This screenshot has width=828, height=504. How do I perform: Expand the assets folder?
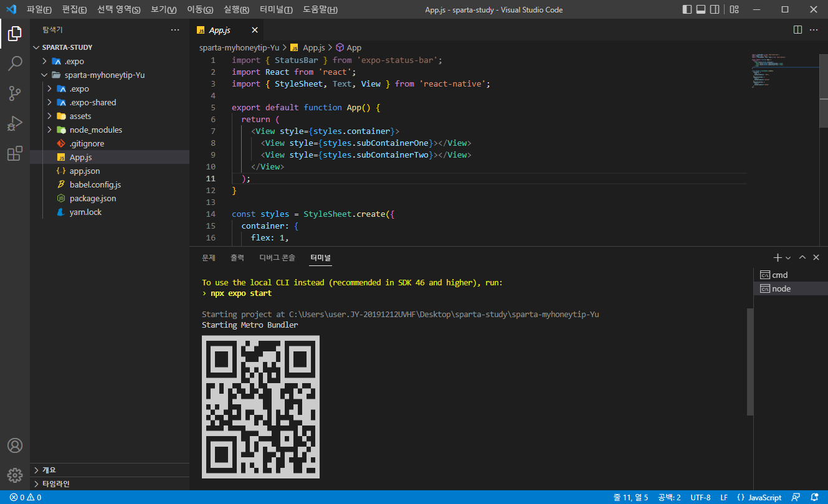[110, 116]
